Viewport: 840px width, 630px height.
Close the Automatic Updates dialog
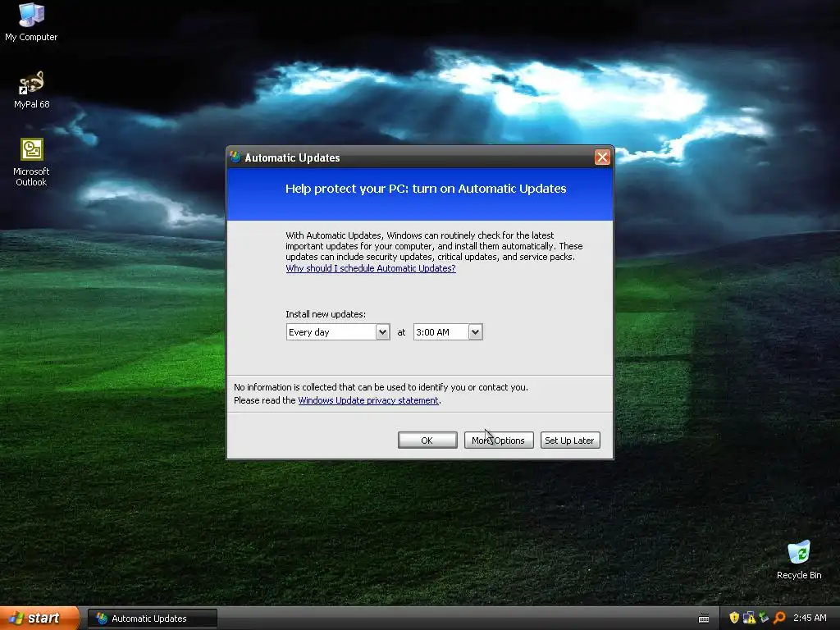coord(602,157)
